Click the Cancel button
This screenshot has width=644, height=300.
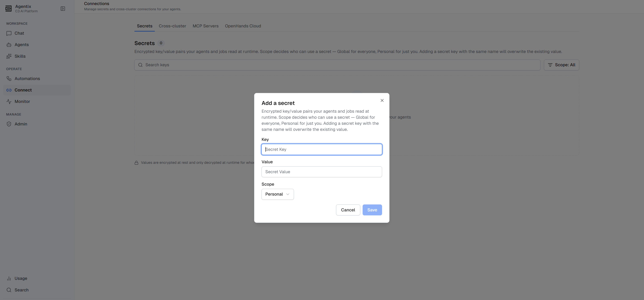(348, 210)
